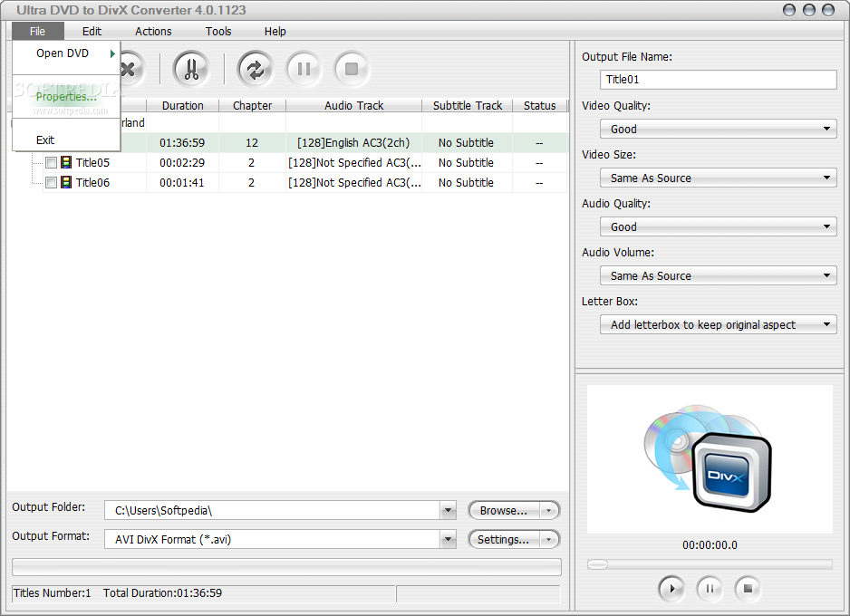The image size is (850, 616).
Task: Open the Actions menu
Action: tap(153, 31)
